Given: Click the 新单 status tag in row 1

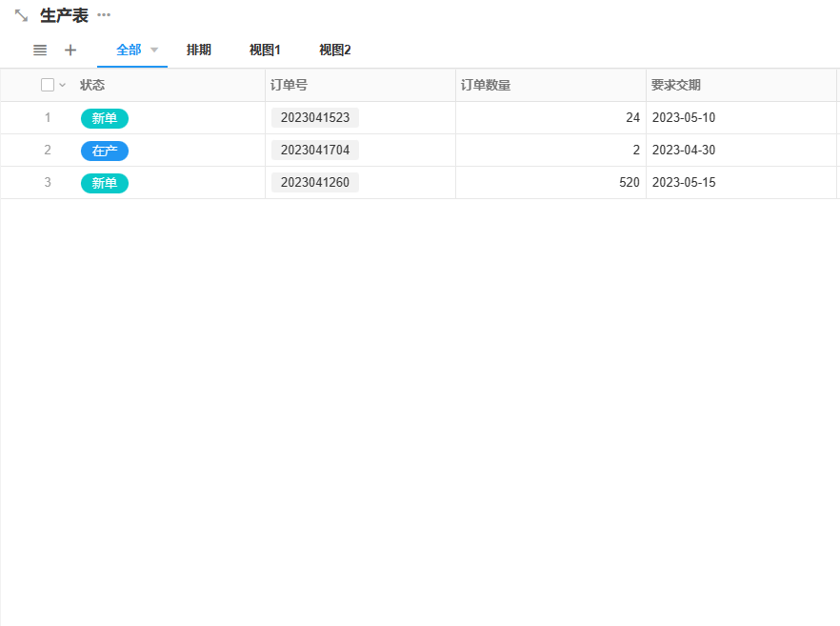Looking at the screenshot, I should 105,118.
